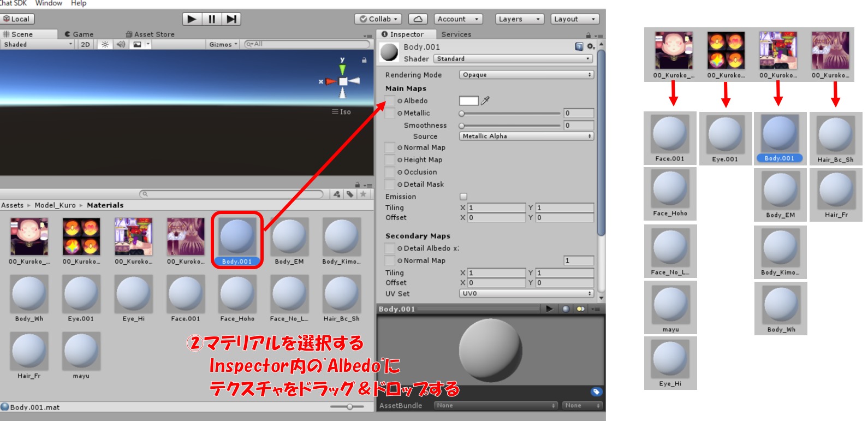Toggle 2D view mode in Scene
The image size is (868, 421).
point(86,44)
